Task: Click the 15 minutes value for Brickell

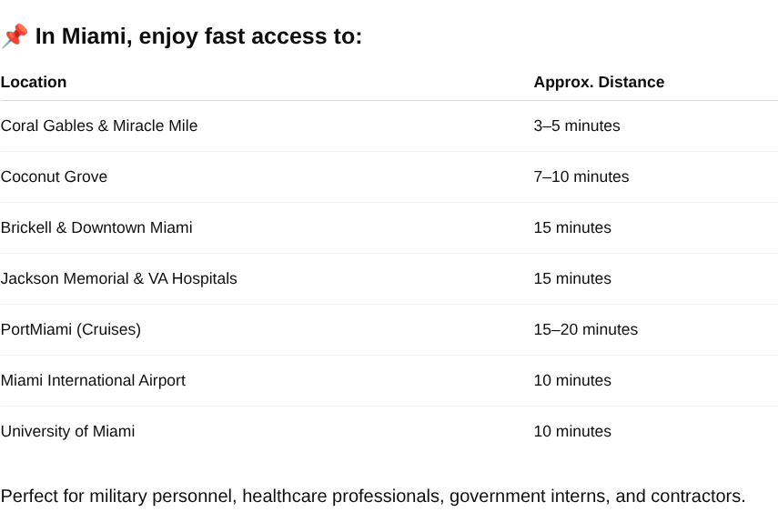Action: [572, 228]
